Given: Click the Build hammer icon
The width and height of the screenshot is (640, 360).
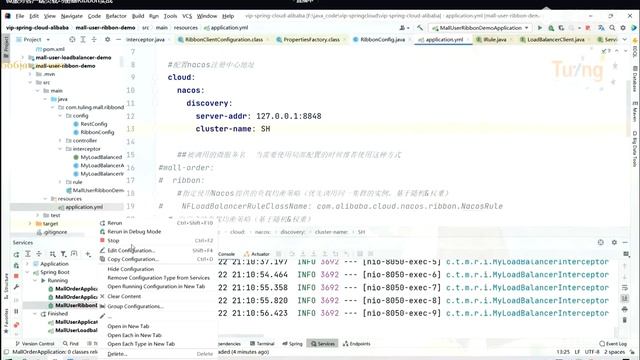Looking at the screenshot, I should (x=420, y=28).
